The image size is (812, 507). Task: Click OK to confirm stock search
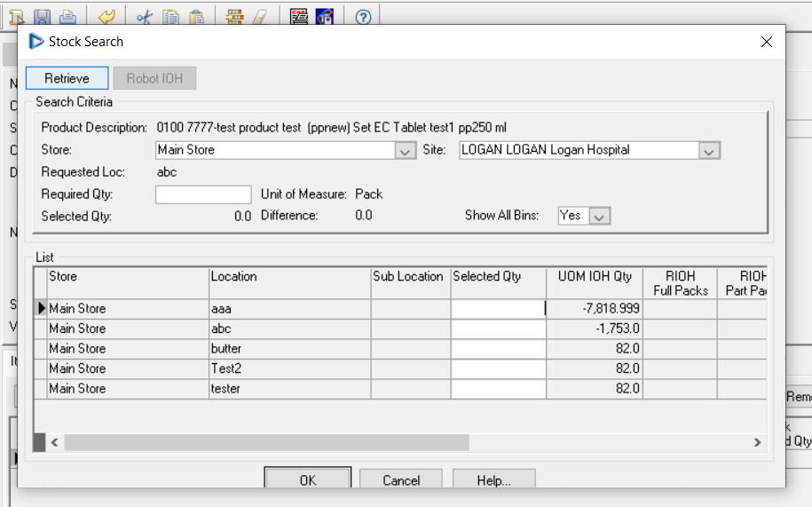[307, 480]
